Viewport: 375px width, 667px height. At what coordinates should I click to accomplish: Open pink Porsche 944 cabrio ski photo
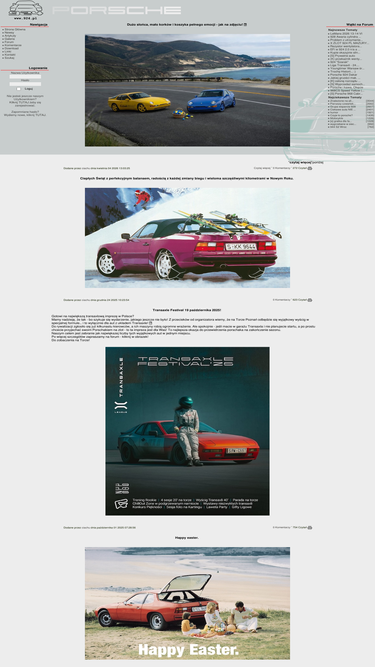(188, 238)
